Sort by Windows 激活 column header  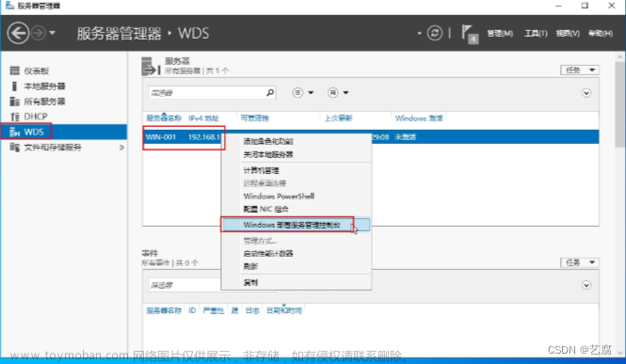pos(419,118)
